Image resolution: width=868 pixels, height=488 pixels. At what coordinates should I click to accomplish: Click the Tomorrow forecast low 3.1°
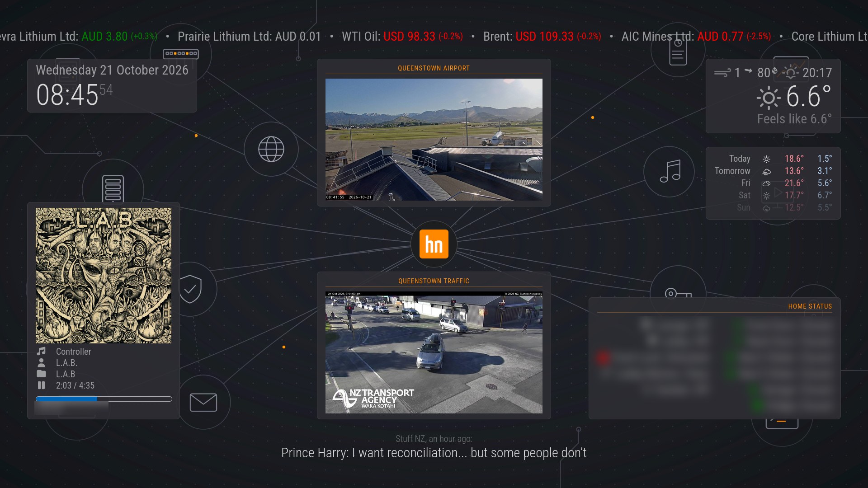pos(825,171)
